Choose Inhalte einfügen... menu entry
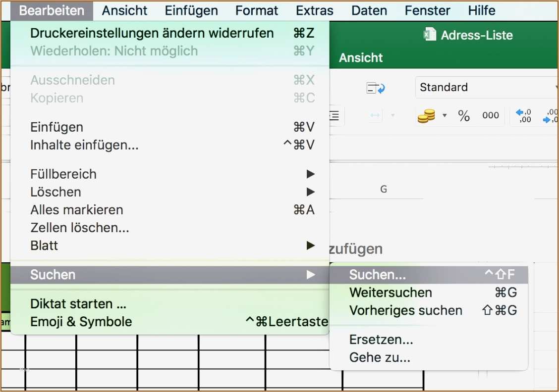Image resolution: width=559 pixels, height=392 pixels. tap(169, 145)
